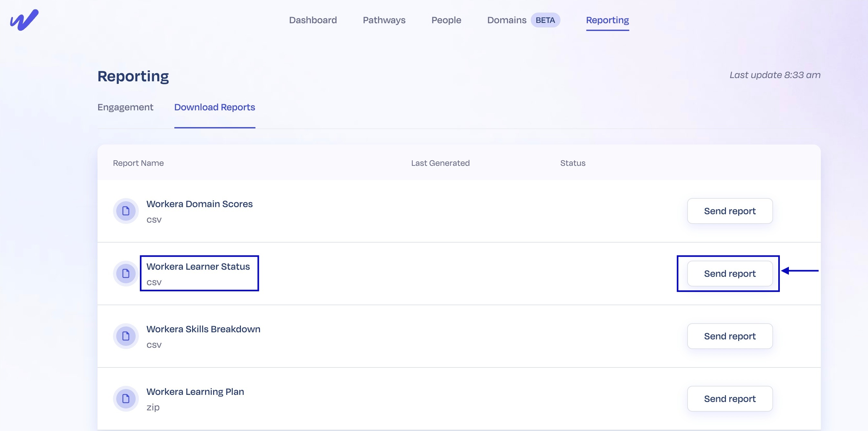This screenshot has width=868, height=431.
Task: Select the Reporting navigation item
Action: tap(607, 20)
